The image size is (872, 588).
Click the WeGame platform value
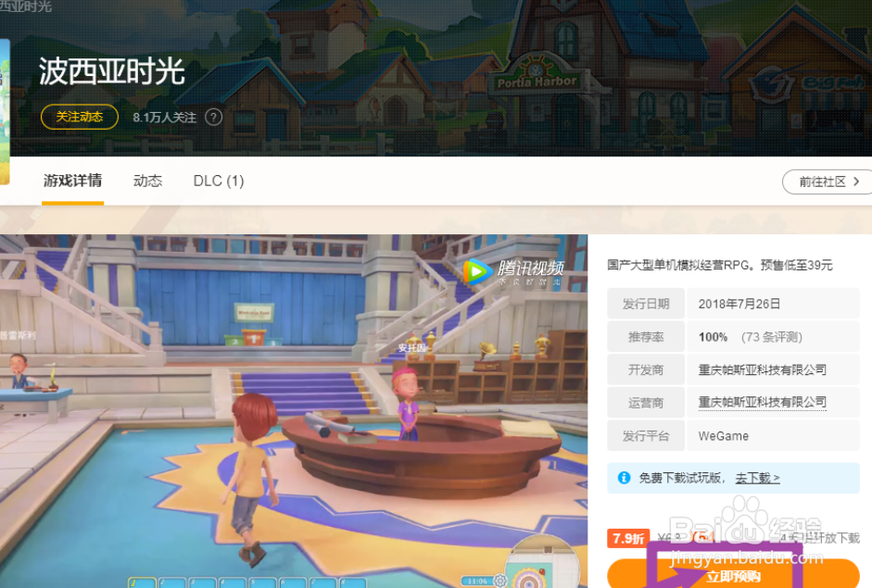724,436
